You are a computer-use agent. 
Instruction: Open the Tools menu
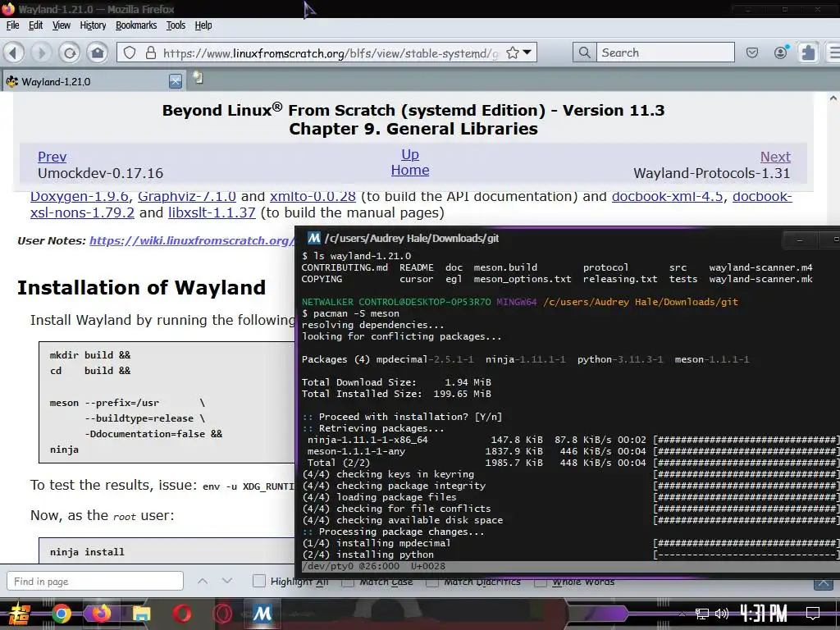click(x=176, y=25)
